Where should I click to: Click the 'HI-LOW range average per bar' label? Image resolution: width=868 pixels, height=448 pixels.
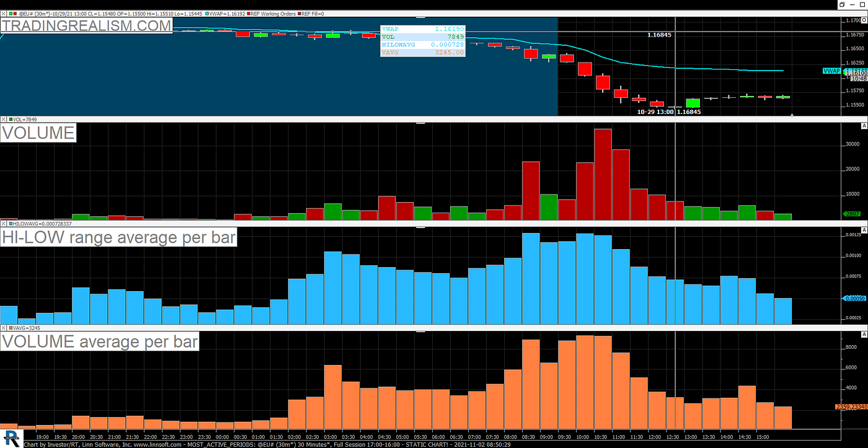(x=119, y=237)
